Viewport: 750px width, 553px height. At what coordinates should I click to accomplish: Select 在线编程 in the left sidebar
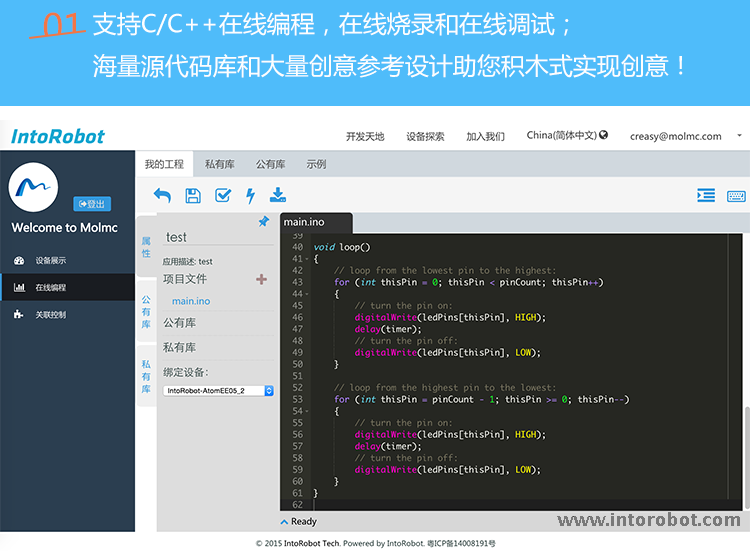[x=67, y=287]
